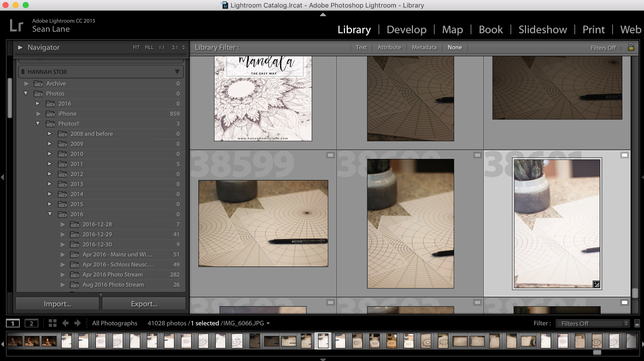
Task: Open Filters Off dropdown in filmstrip
Action: click(592, 324)
